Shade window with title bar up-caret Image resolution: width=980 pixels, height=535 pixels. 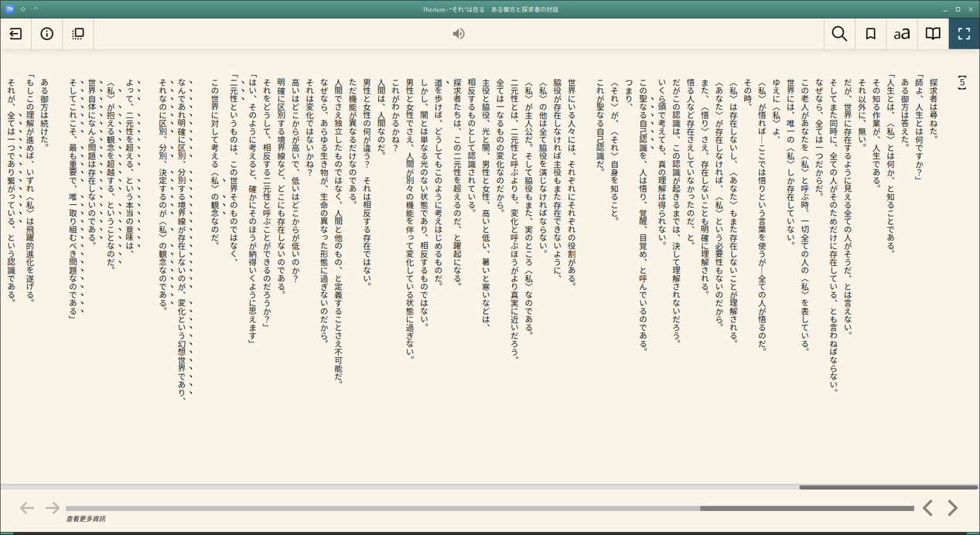(36, 9)
